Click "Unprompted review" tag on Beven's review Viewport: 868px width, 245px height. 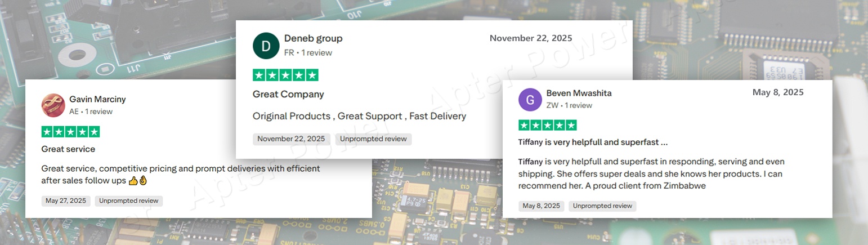(x=602, y=206)
